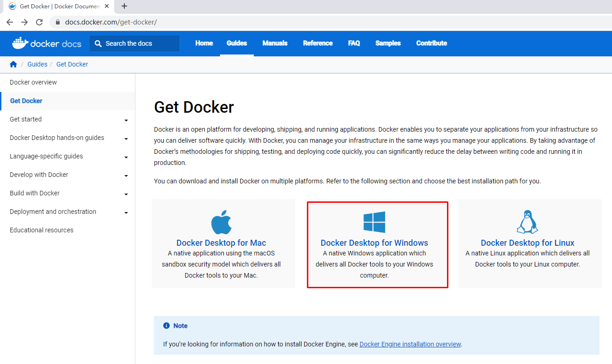The width and height of the screenshot is (612, 364).
Task: Expand Develop with Docker arrow
Action: click(x=126, y=176)
